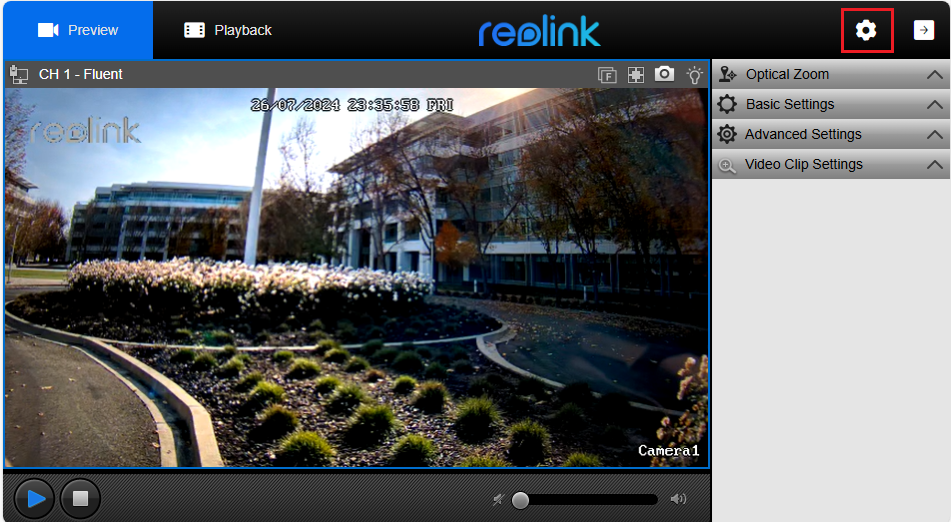Take a snapshot with the camera icon
The image size is (951, 522).
[x=664, y=74]
